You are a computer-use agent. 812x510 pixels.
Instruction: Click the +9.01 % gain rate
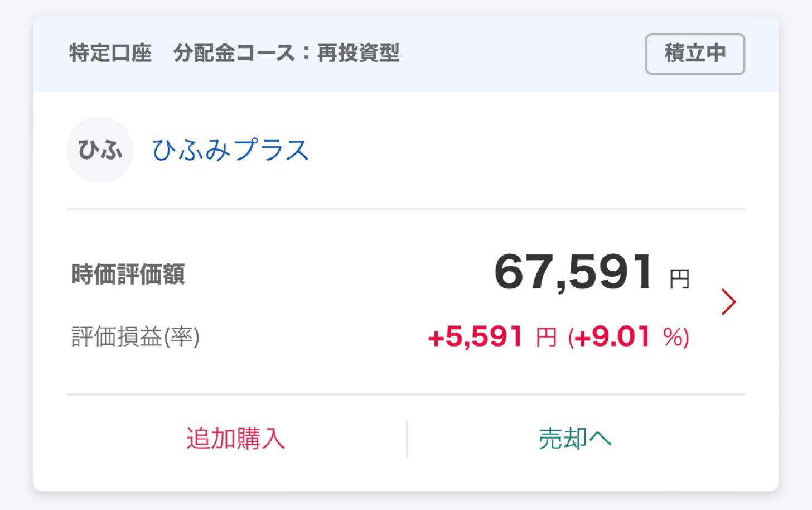628,337
